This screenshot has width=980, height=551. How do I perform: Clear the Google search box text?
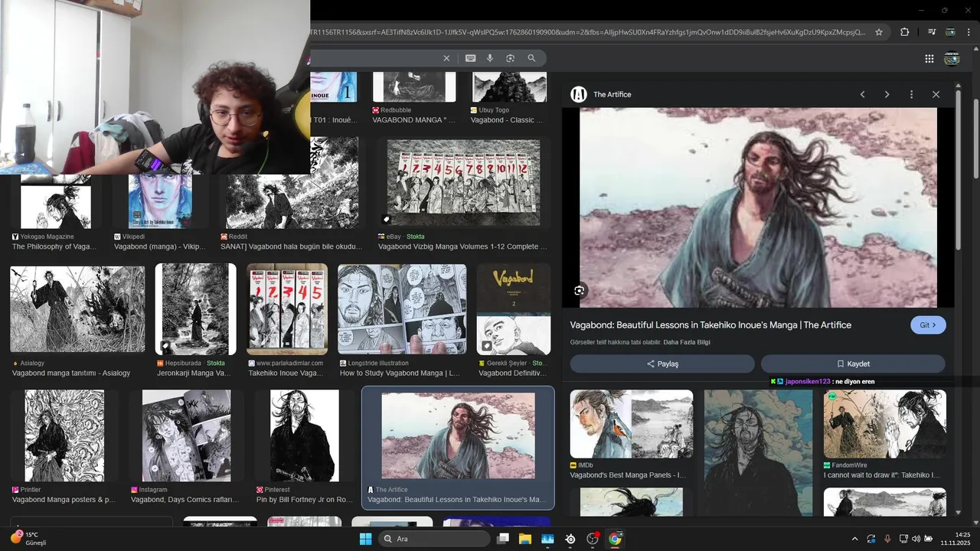[x=446, y=58]
